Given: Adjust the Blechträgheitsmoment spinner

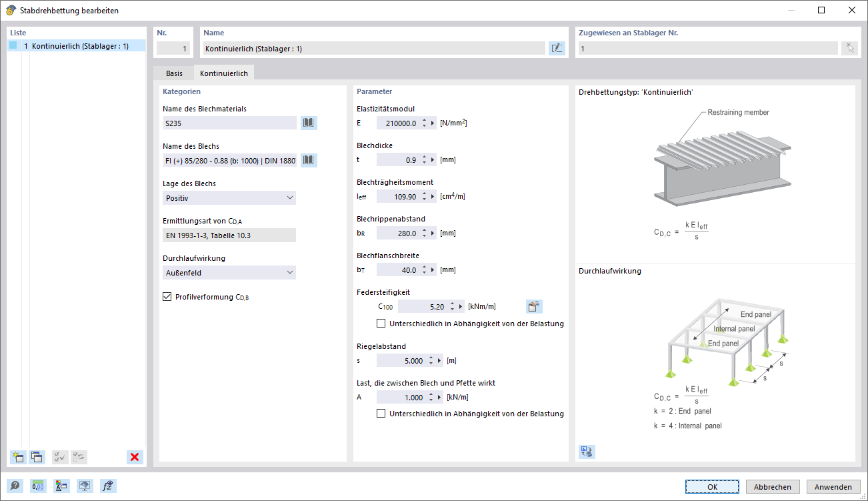Looking at the screenshot, I should tap(424, 196).
